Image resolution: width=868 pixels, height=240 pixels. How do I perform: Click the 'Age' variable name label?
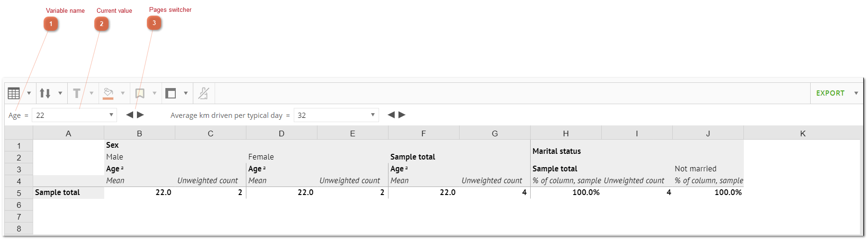click(15, 116)
